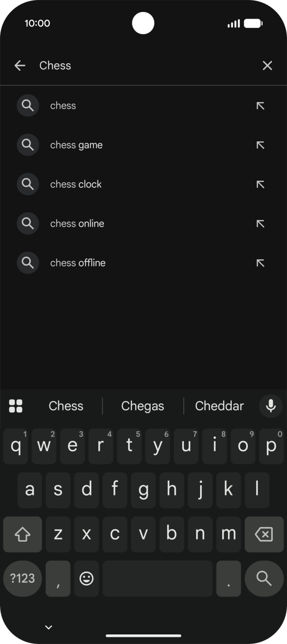
Task: Choose the Cheddar keyboard suggestion
Action: point(219,406)
